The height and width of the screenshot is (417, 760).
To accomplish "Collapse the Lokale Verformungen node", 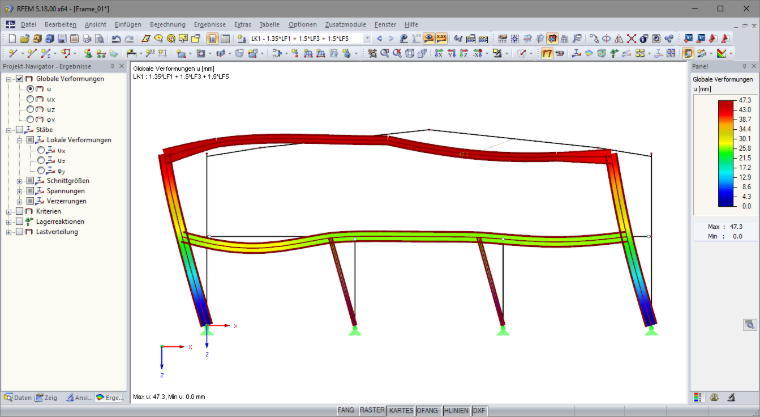I will 19,140.
